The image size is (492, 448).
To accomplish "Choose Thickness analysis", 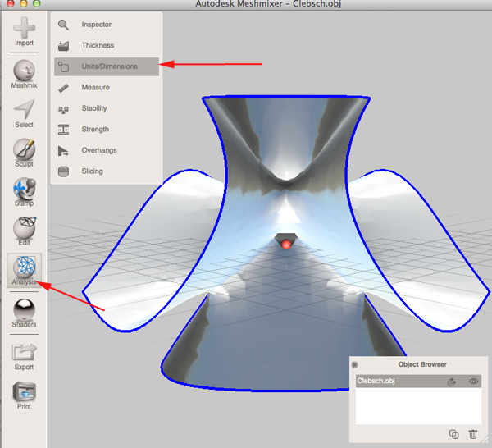I will tap(107, 45).
